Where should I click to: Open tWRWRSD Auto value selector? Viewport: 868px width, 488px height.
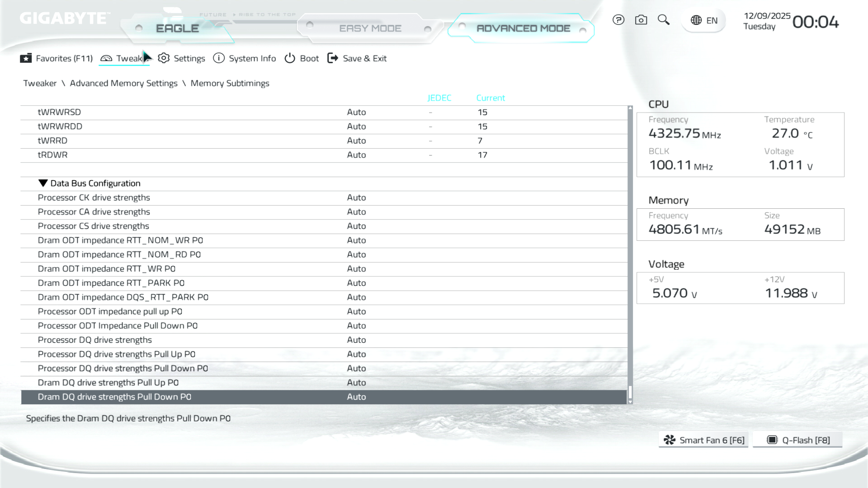tap(356, 112)
